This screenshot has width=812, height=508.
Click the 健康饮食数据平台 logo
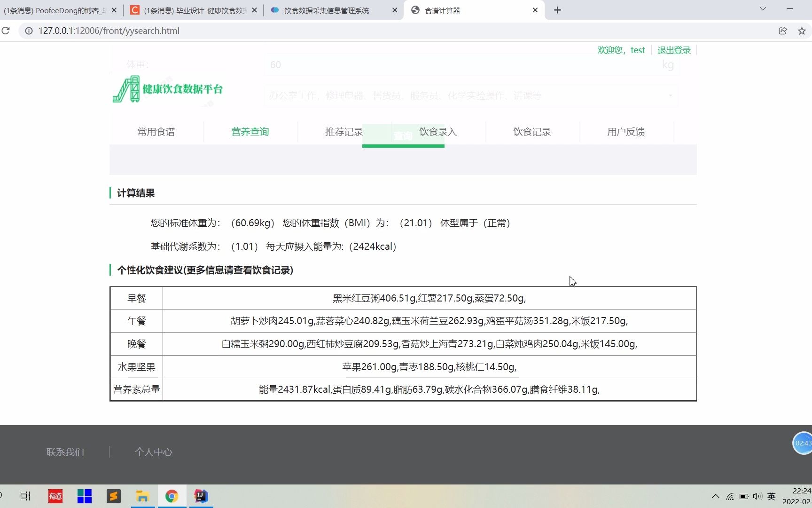(x=168, y=89)
